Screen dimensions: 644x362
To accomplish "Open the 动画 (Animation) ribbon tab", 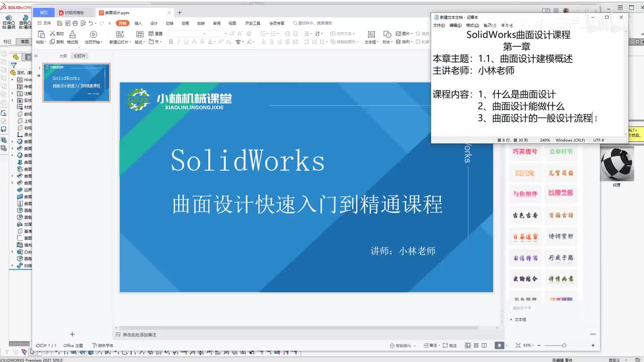I will (185, 23).
